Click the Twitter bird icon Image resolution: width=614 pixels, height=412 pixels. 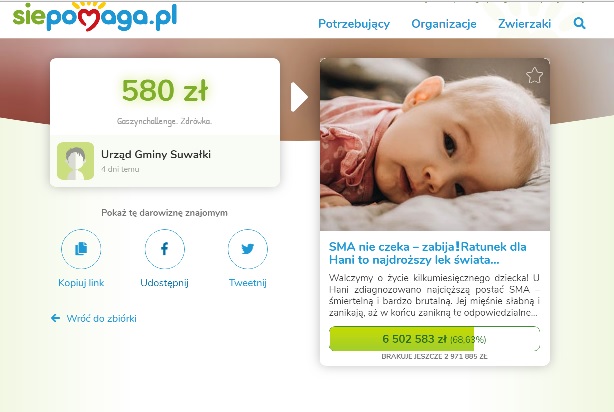coord(247,249)
